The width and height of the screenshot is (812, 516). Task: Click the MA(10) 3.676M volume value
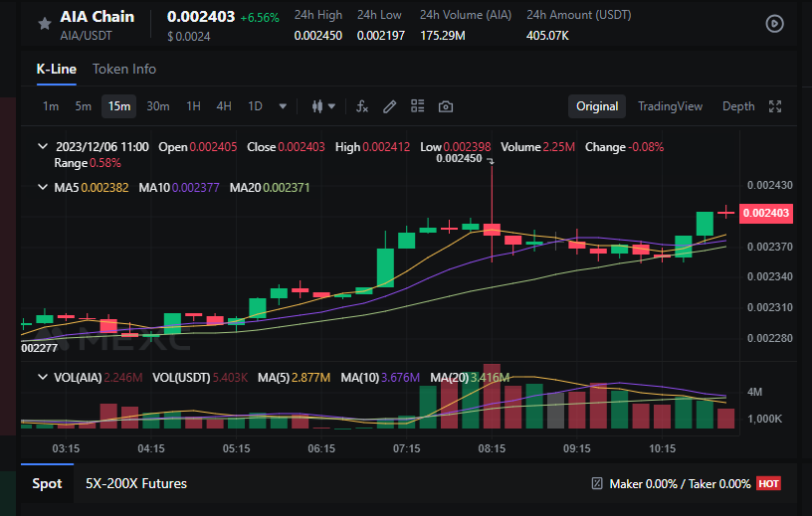click(400, 378)
